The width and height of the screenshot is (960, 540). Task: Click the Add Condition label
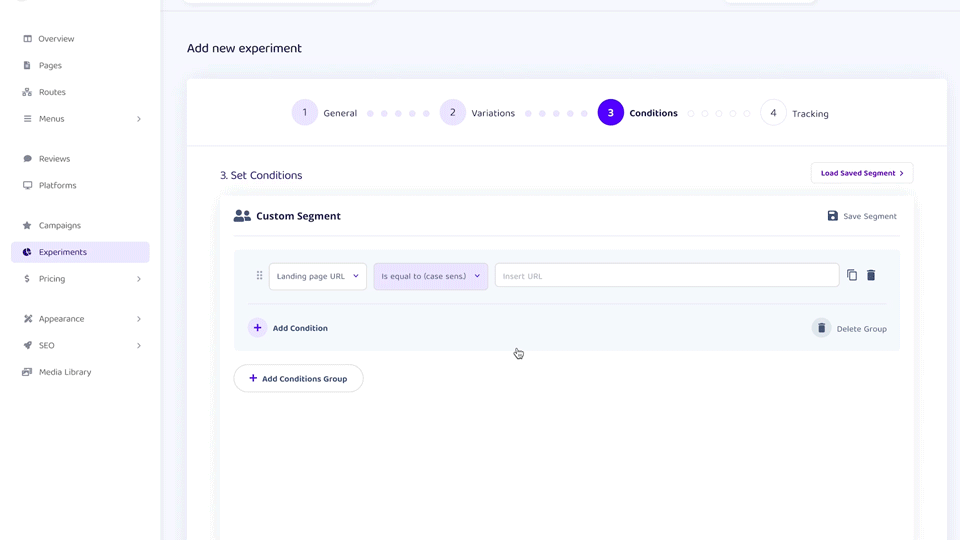(x=300, y=328)
